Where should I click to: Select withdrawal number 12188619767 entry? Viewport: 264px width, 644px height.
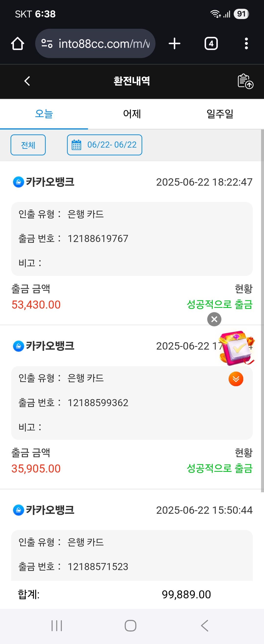click(x=98, y=239)
